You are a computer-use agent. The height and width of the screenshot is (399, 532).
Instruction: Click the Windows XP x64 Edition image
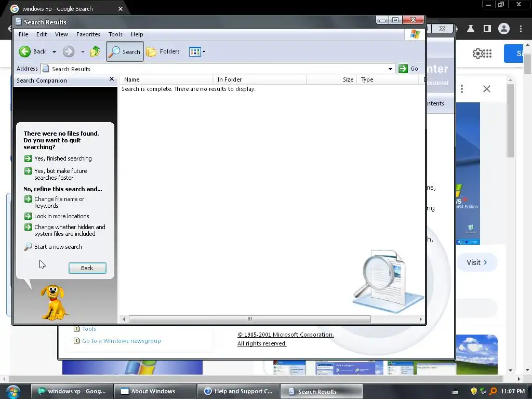[468, 173]
